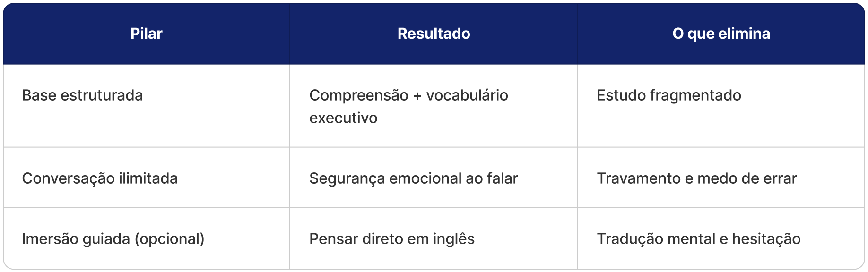Select the 'Base estruturada' cell
The height and width of the screenshot is (272, 868).
pyautogui.click(x=82, y=95)
